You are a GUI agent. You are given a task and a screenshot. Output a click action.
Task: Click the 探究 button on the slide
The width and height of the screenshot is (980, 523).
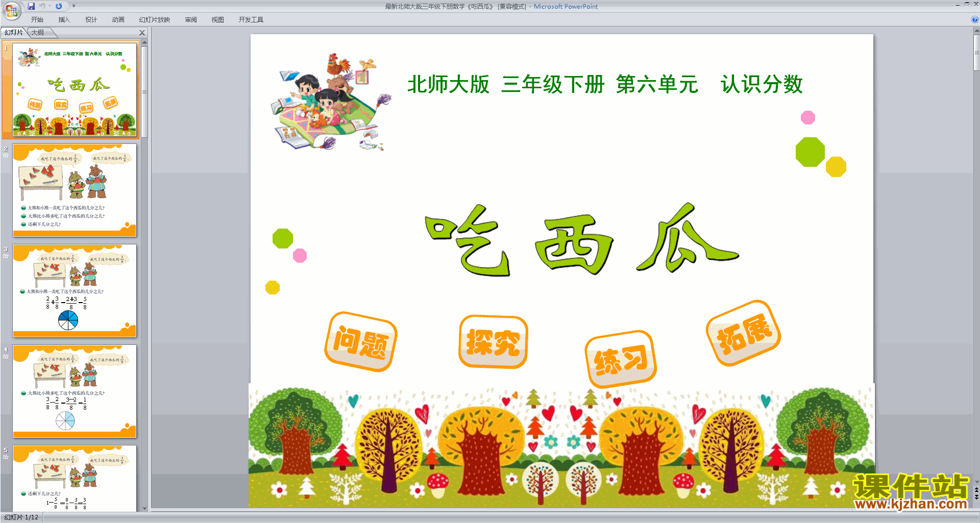point(493,341)
